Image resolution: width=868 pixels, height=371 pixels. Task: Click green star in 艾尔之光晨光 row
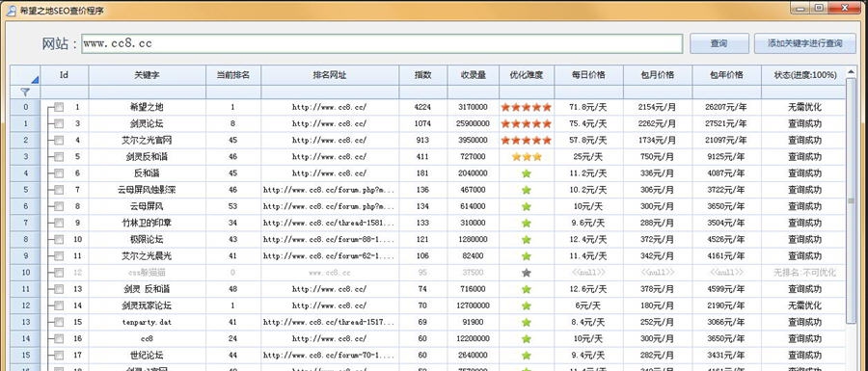[527, 256]
